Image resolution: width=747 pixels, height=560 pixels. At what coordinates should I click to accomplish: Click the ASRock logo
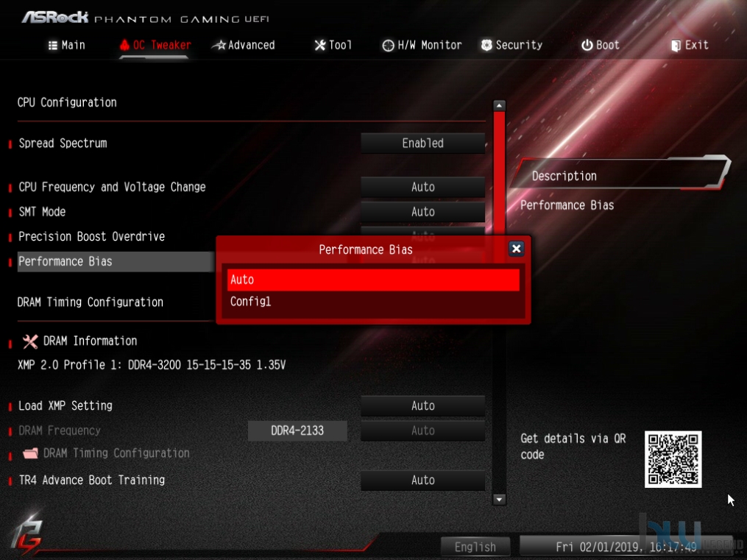pyautogui.click(x=54, y=18)
